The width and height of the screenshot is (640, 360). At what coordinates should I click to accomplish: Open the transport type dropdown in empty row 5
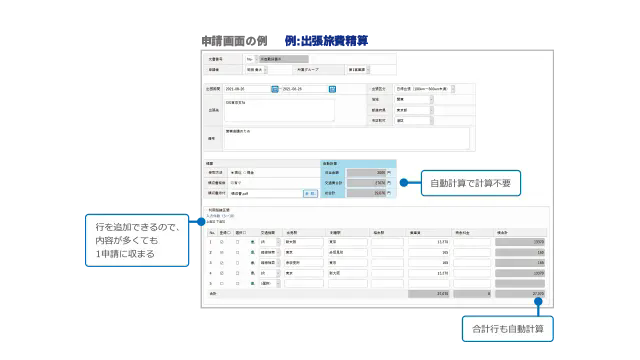coord(270,283)
